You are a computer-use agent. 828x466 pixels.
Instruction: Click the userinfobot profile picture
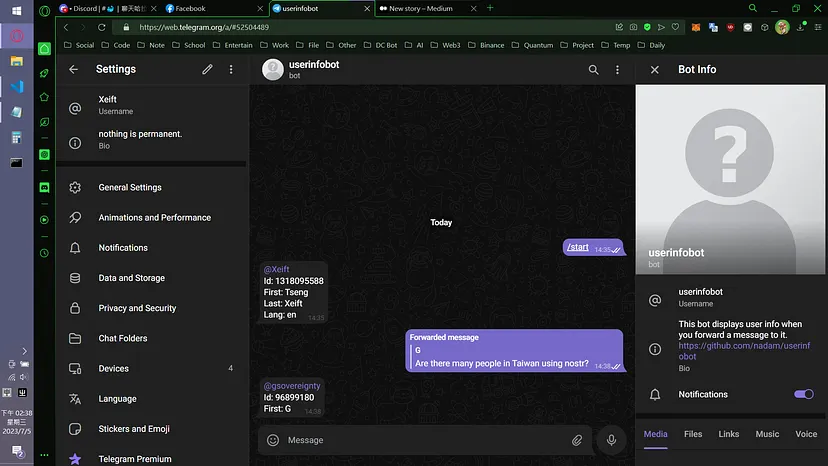point(272,69)
